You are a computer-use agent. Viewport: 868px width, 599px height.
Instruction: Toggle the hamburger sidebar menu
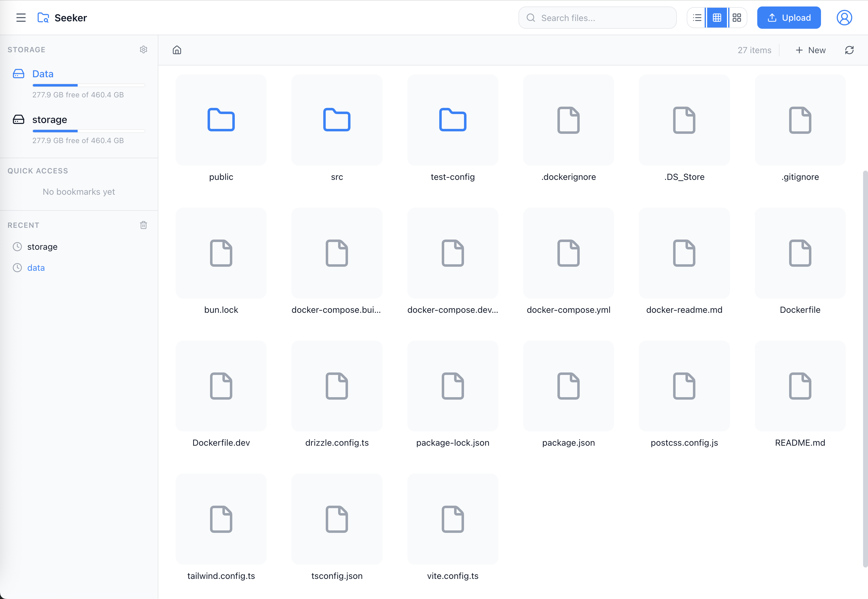pos(21,18)
